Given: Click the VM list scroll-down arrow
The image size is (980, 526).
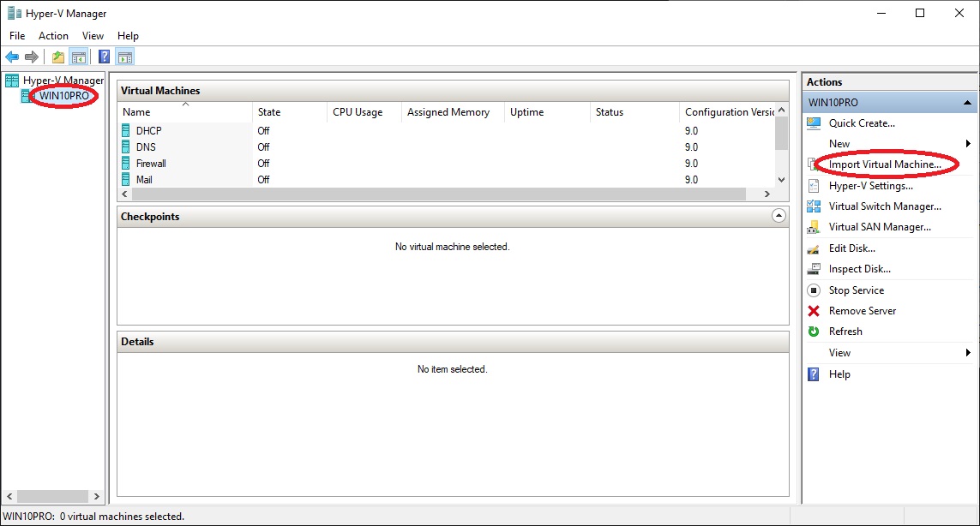Looking at the screenshot, I should (x=781, y=180).
